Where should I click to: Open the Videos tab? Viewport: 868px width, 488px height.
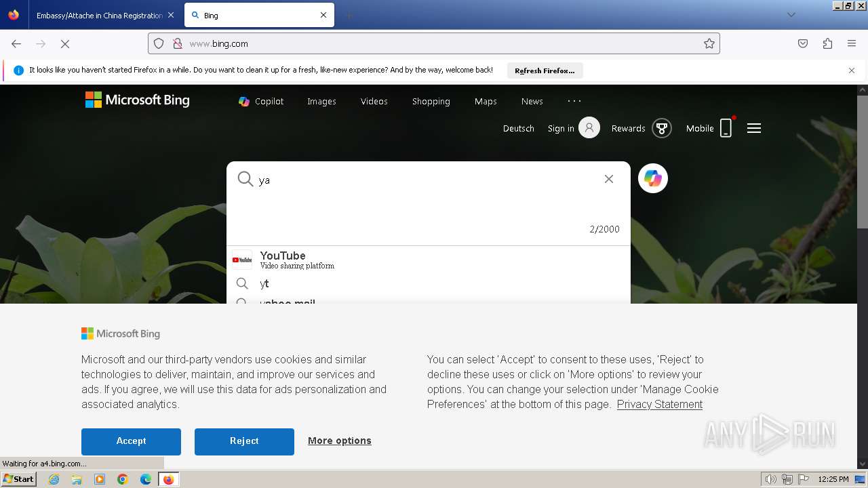374,101
